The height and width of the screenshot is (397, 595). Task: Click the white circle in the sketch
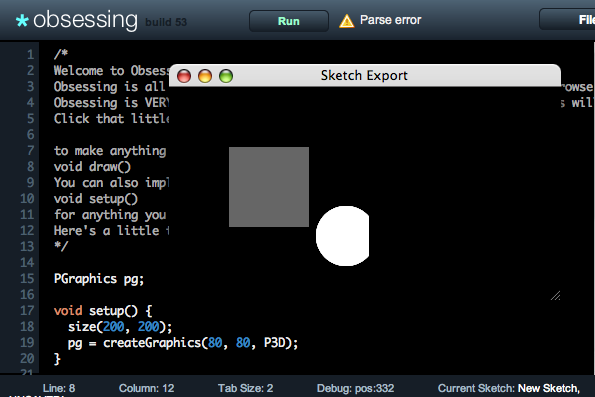point(343,236)
